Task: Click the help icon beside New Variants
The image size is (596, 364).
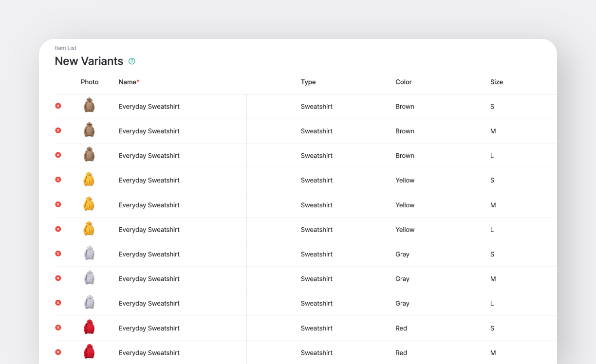Action: coord(131,61)
